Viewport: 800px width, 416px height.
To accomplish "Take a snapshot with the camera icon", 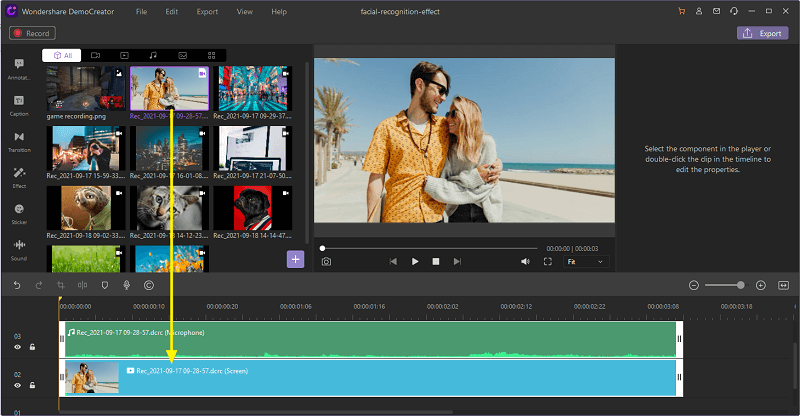I will 326,261.
